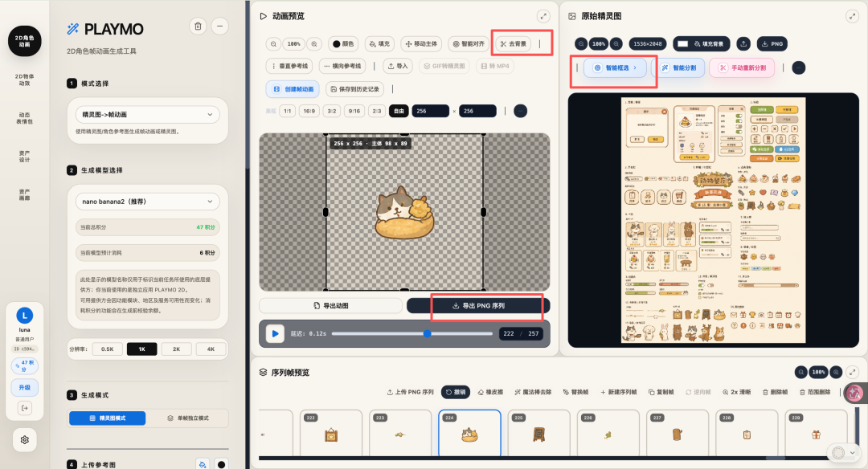Select the 魔法棒去除 magic wand removal tool
Screen dimensions: 868x469
pos(533,392)
